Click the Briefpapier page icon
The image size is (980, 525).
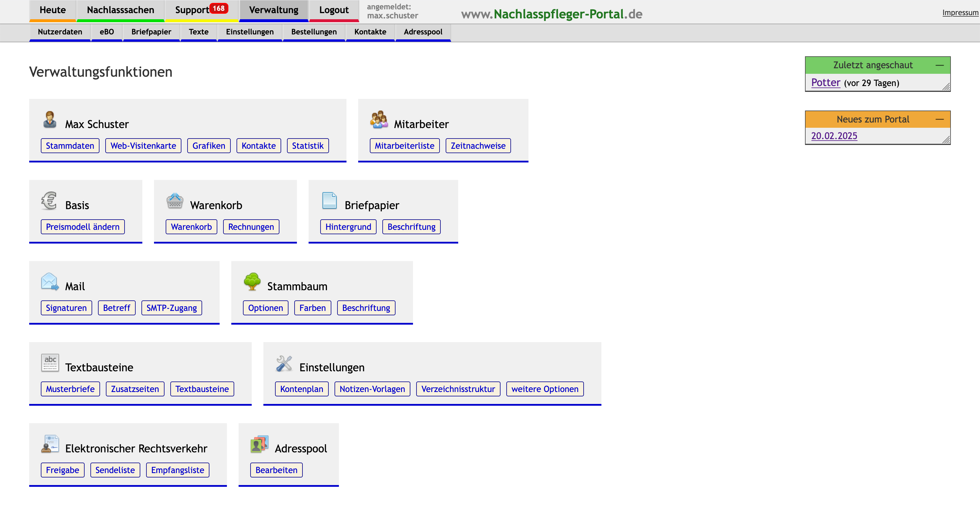point(329,200)
